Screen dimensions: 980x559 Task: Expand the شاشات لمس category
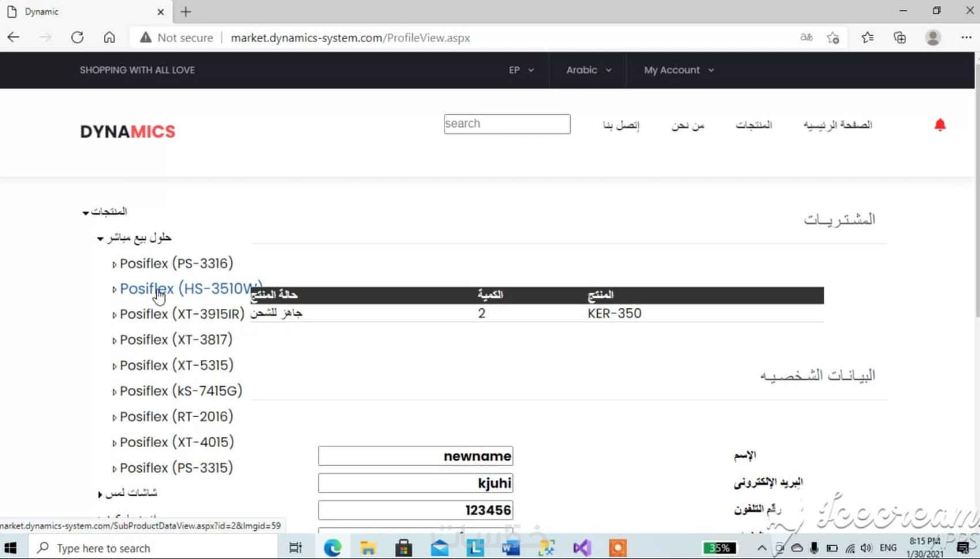coord(100,494)
